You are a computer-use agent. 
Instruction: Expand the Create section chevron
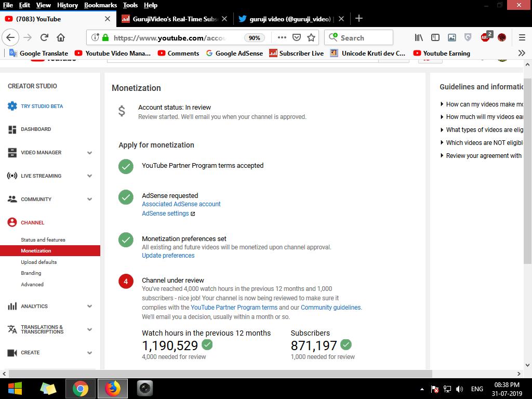pyautogui.click(x=89, y=353)
